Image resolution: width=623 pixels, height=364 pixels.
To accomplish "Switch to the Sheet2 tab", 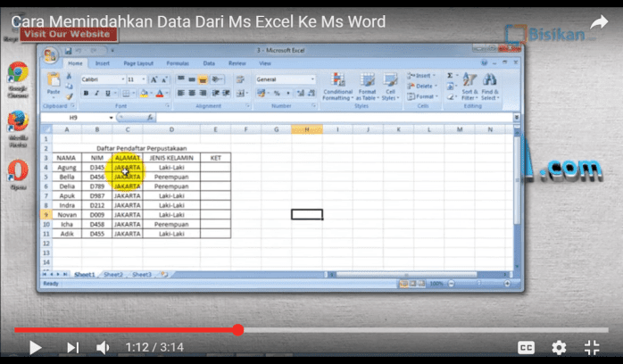I will (113, 274).
